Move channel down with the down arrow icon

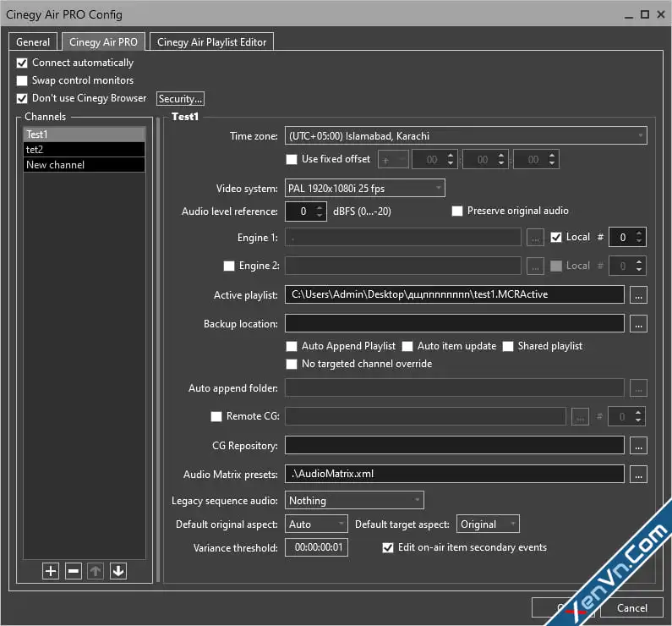coord(118,571)
